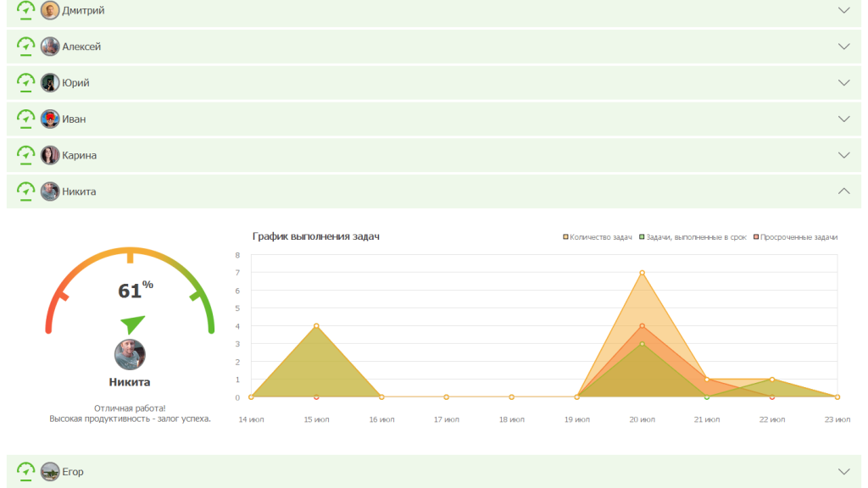The image size is (868, 488).
Task: Click the name Алексей
Action: [81, 47]
